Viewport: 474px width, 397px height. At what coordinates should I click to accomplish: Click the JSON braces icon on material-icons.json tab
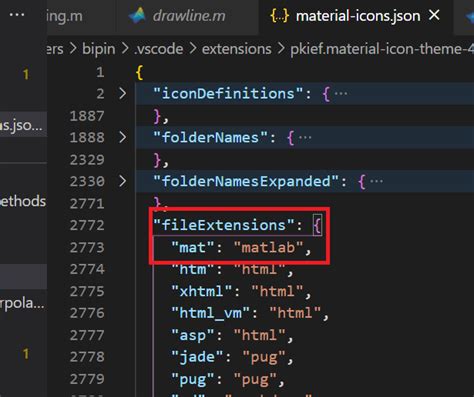(279, 16)
